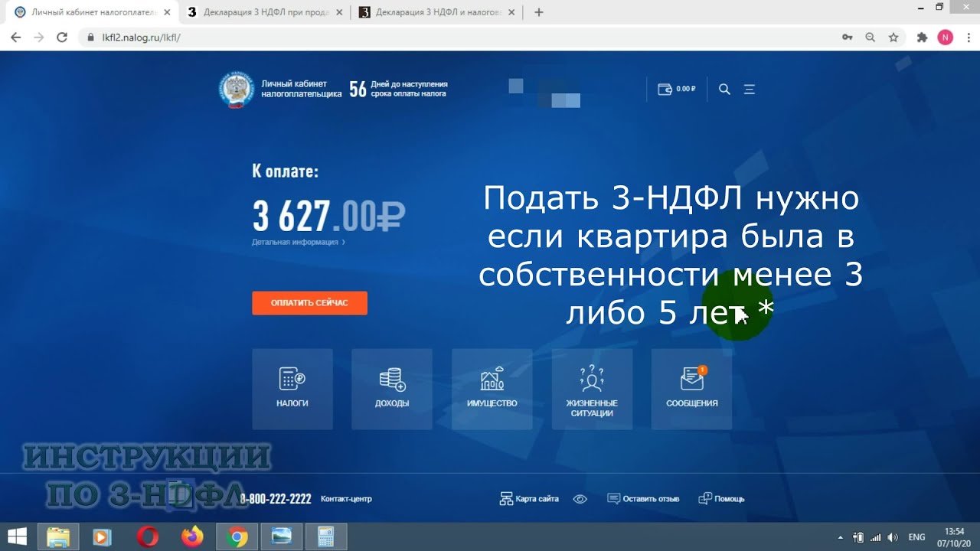This screenshot has height=551, width=980.
Task: Click the volume speaker tray icon
Action: point(893,537)
